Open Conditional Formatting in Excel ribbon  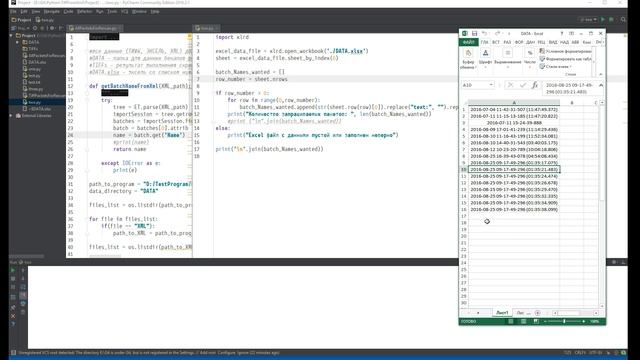pos(565,51)
